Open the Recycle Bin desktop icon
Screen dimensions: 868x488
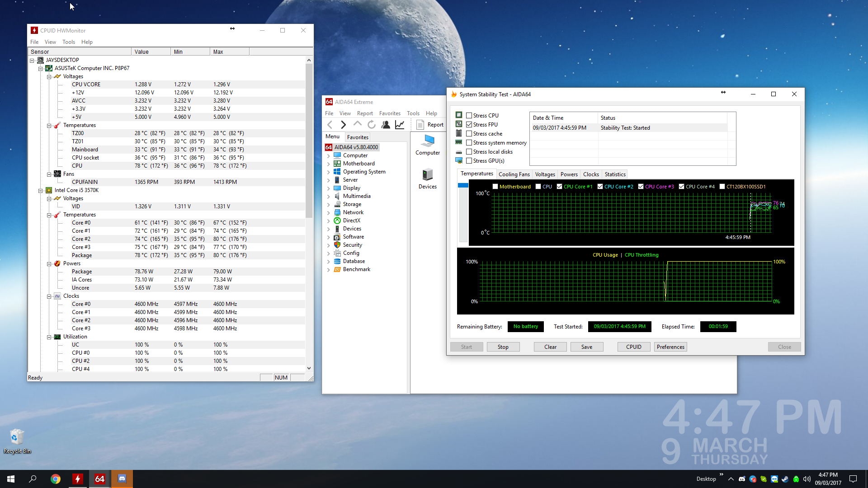tap(17, 441)
